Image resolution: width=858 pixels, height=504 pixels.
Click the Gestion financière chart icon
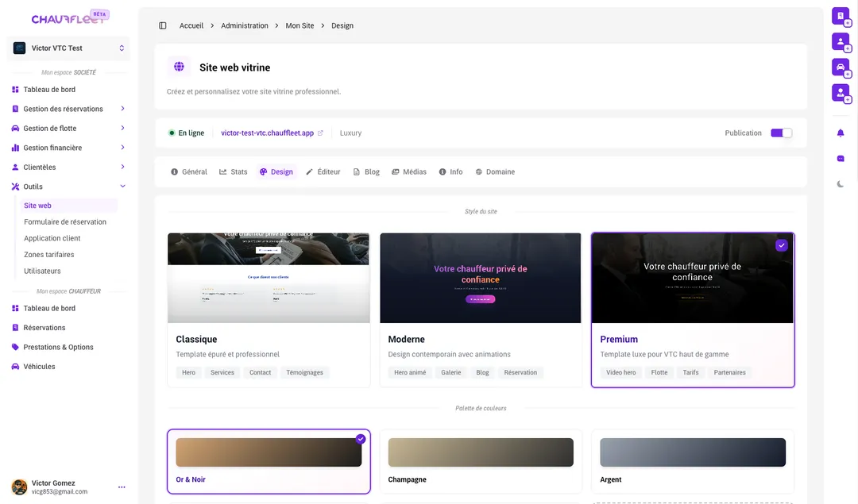pyautogui.click(x=15, y=148)
